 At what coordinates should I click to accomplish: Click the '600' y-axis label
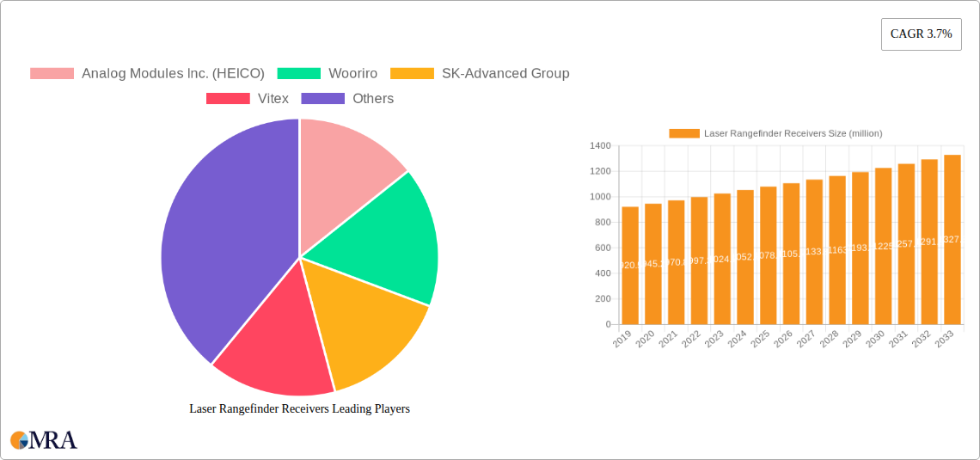603,248
